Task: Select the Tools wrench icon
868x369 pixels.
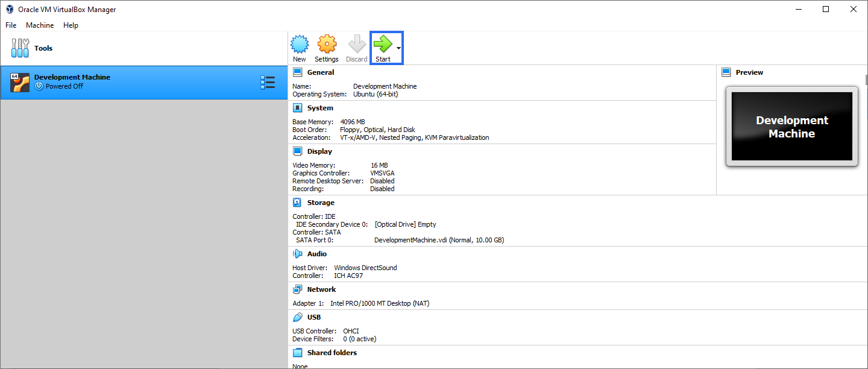Action: (x=20, y=48)
